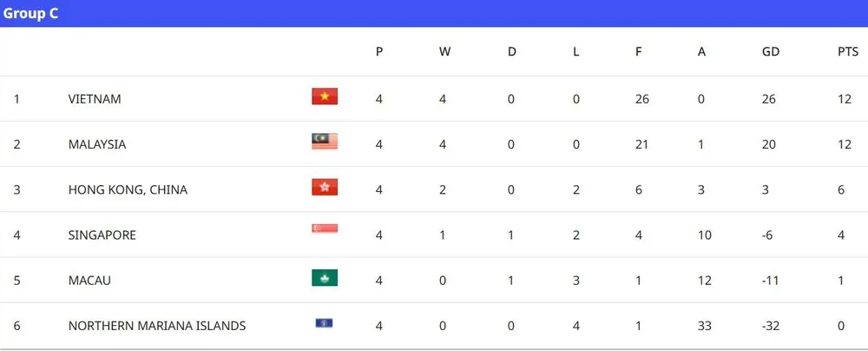Screen dimensions: 868x351
Task: Select the HONG KONG, CHINA team name
Action: pos(128,189)
